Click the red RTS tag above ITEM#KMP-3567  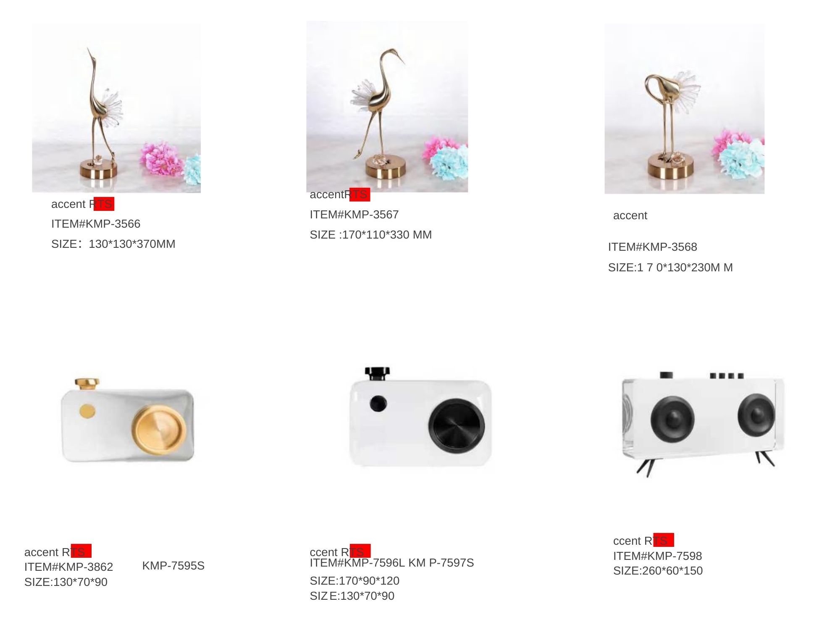(360, 194)
